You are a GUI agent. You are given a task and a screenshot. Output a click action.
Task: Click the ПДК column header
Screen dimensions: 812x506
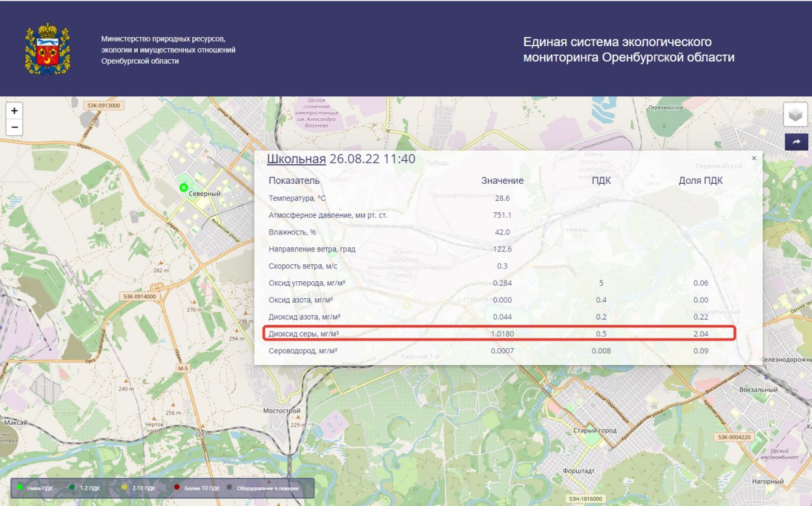(x=602, y=181)
